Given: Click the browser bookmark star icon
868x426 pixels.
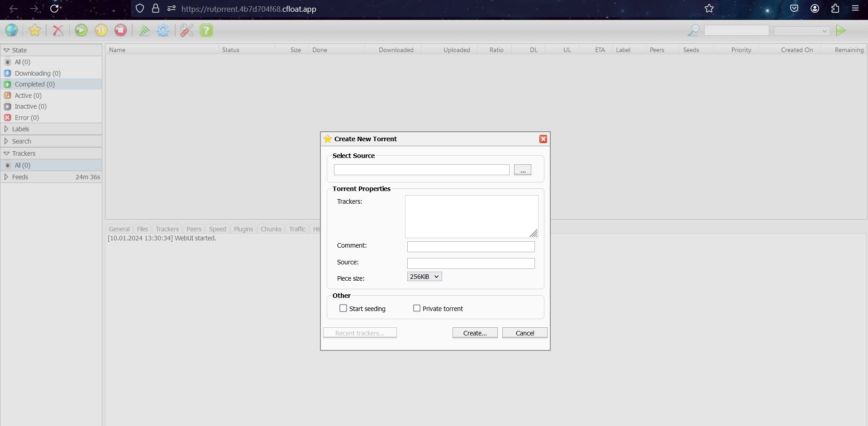Looking at the screenshot, I should 709,9.
